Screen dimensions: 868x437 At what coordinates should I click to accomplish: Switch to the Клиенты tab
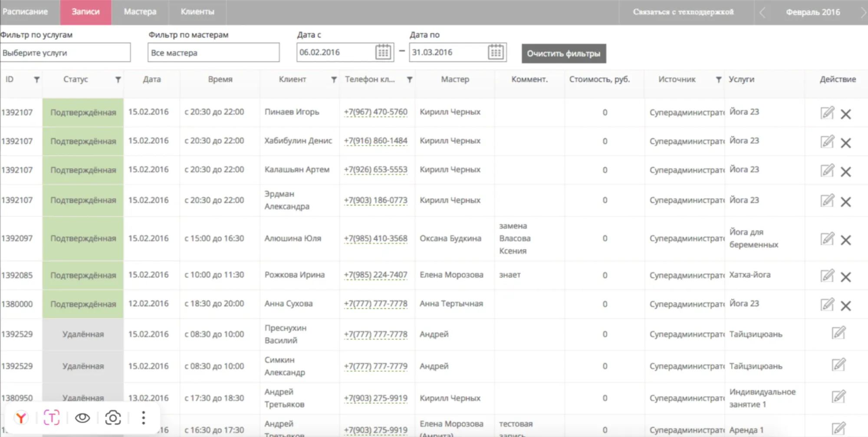coord(197,12)
